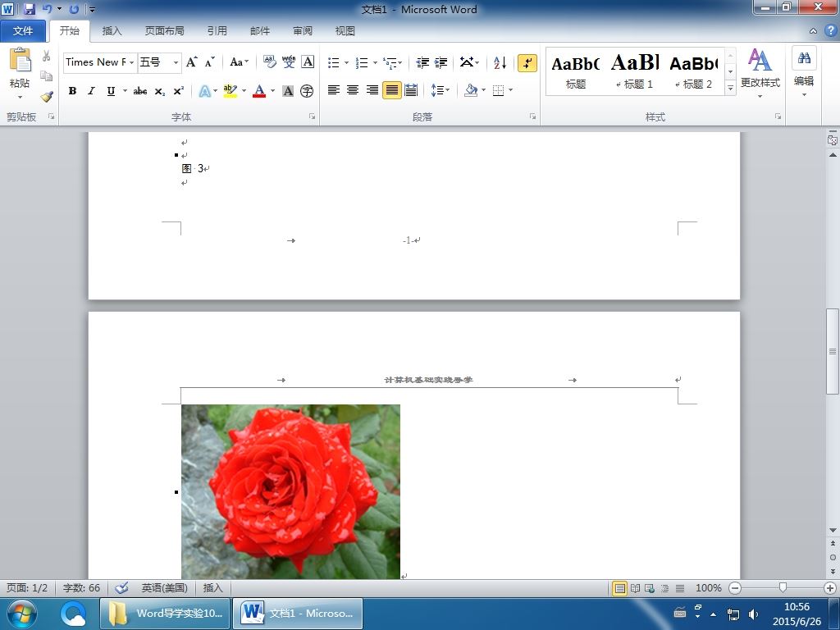Click 英语(美国) language in status bar
The width and height of the screenshot is (840, 630).
coord(164,587)
